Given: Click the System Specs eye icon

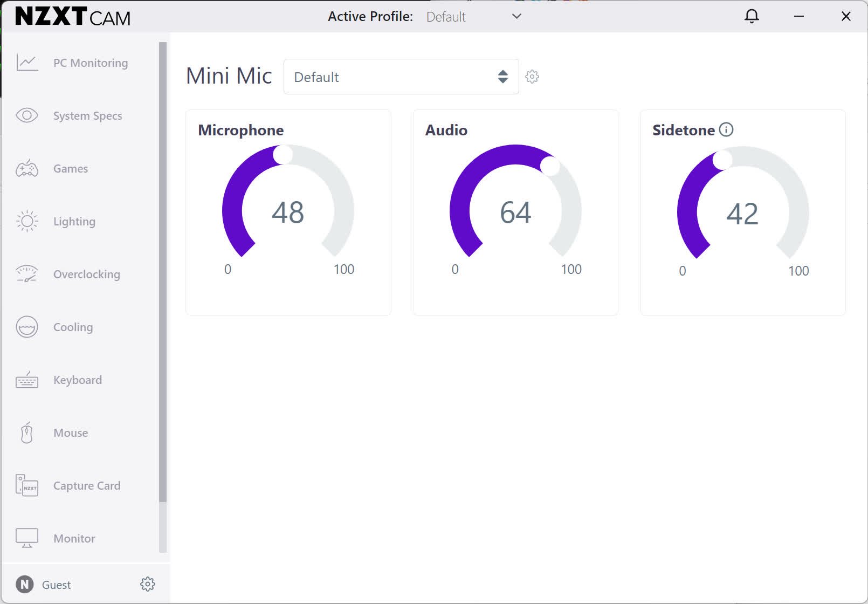Looking at the screenshot, I should click(x=27, y=115).
